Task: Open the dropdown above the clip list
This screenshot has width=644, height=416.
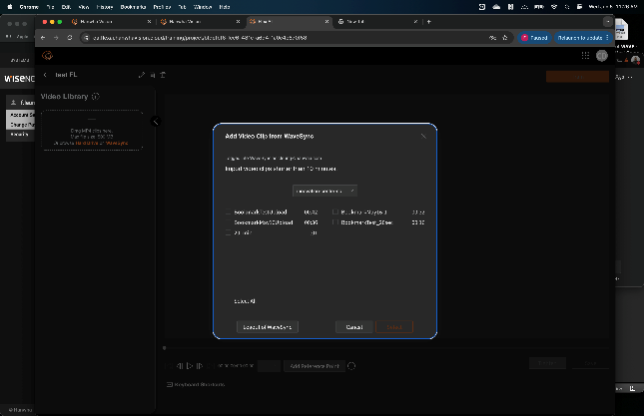Action: click(324, 190)
